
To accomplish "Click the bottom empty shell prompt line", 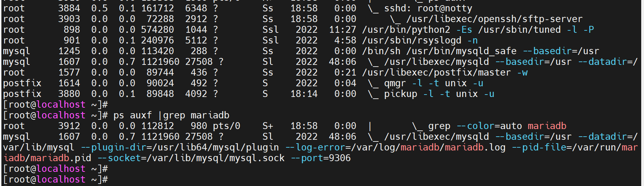I will 55,179.
